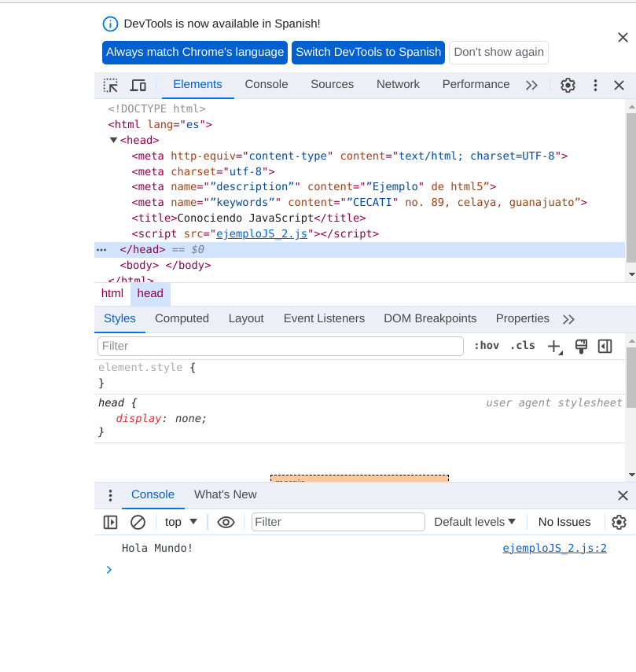
Task: Open the customize DevTools three-dot menu
Action: (x=595, y=85)
